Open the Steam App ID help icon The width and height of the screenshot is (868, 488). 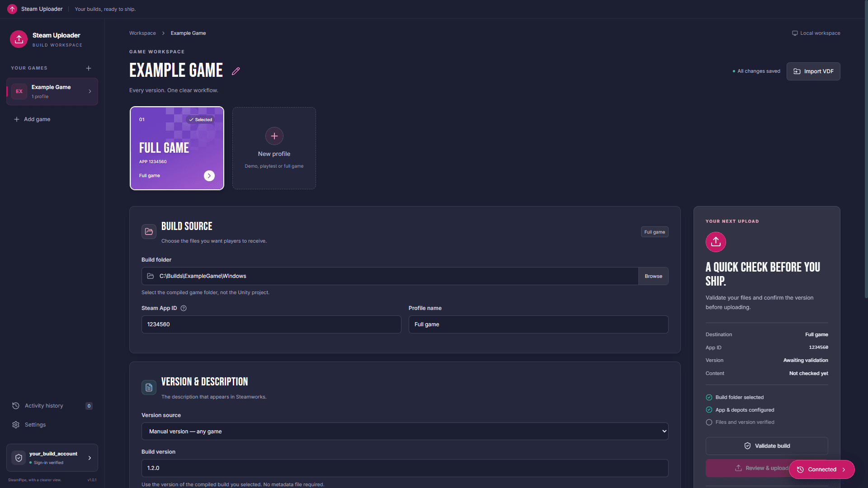(184, 308)
